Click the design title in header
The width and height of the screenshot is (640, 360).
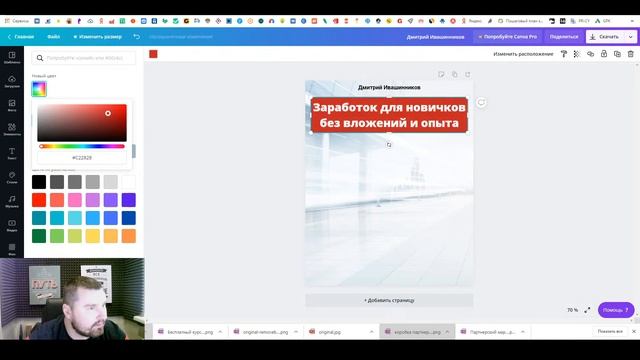pos(435,37)
